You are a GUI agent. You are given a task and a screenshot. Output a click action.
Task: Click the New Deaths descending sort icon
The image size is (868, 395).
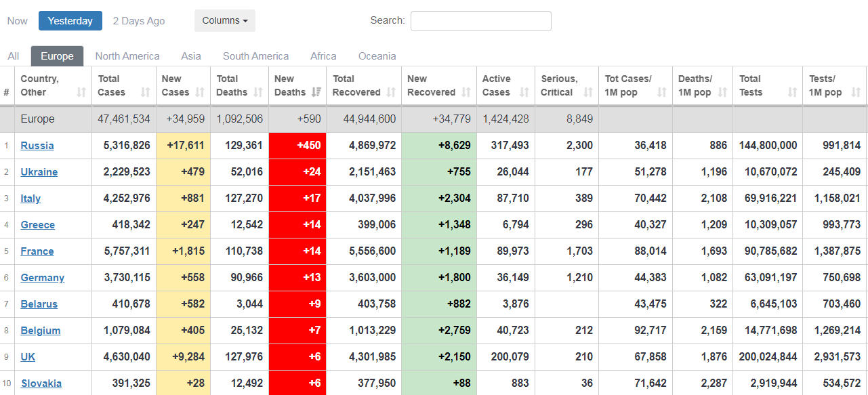click(x=316, y=93)
